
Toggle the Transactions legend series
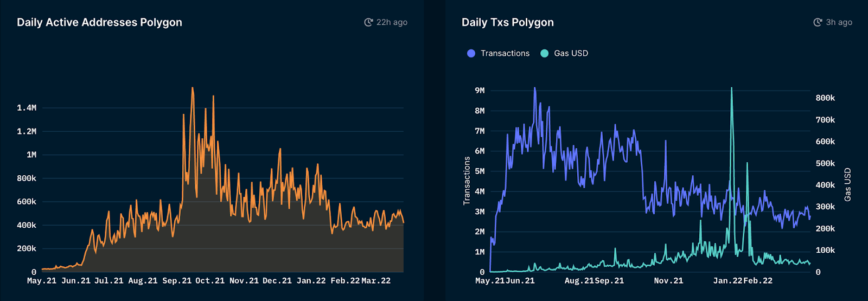point(498,53)
